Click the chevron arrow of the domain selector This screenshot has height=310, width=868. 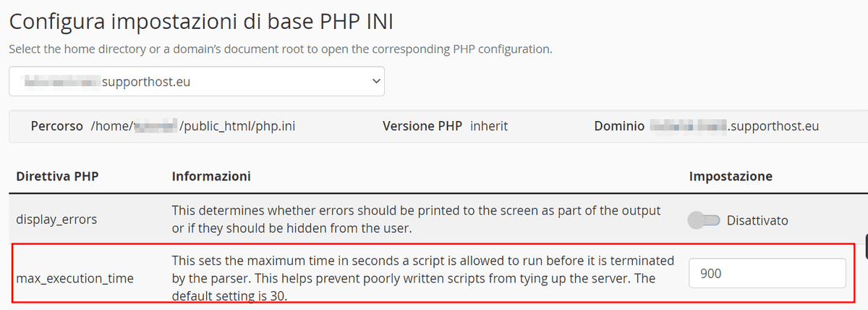click(375, 82)
